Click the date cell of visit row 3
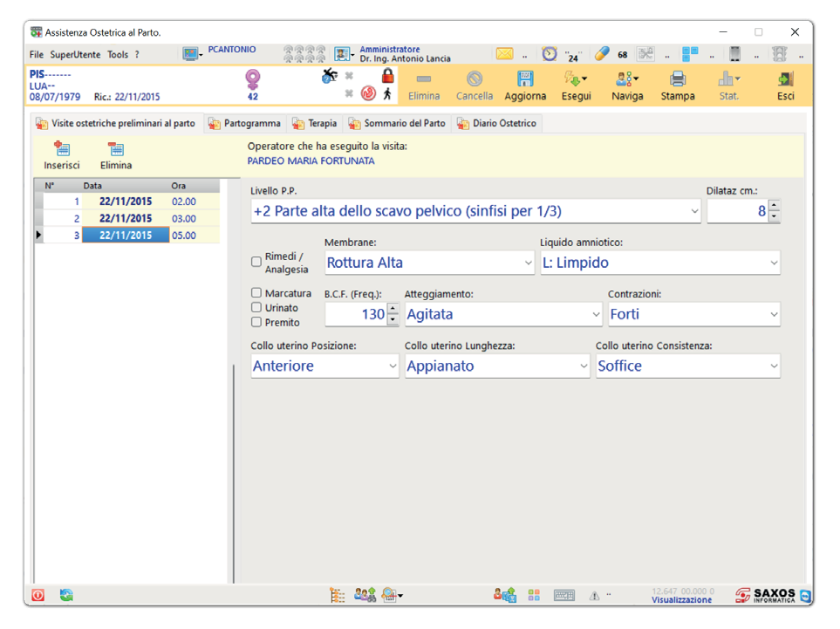The image size is (840, 629). (x=126, y=236)
